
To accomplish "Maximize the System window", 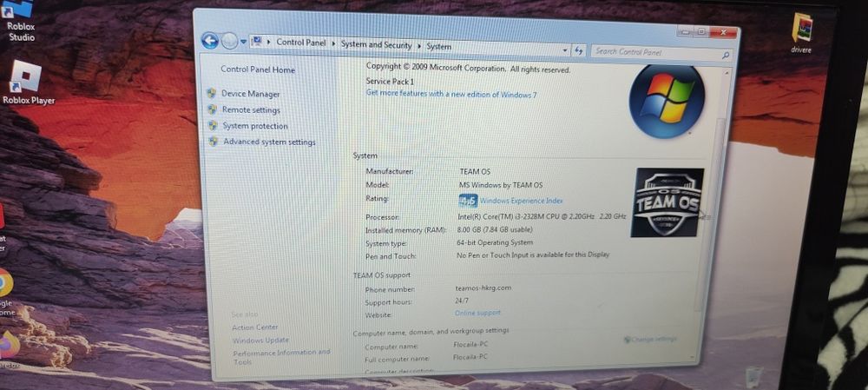I will 701,32.
